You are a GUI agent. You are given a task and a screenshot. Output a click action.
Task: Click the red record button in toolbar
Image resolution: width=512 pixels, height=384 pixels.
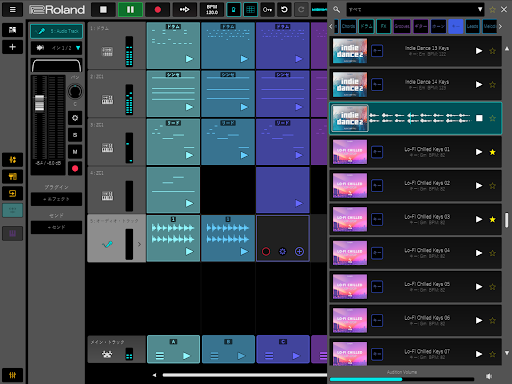click(x=158, y=10)
